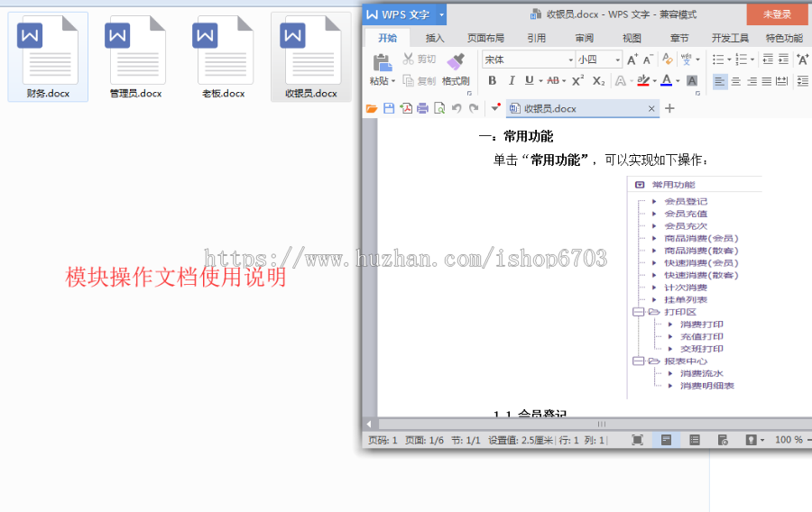Screen dimensions: 812x512
Task: Open underline style dropdown arrow
Action: pyautogui.click(x=540, y=81)
